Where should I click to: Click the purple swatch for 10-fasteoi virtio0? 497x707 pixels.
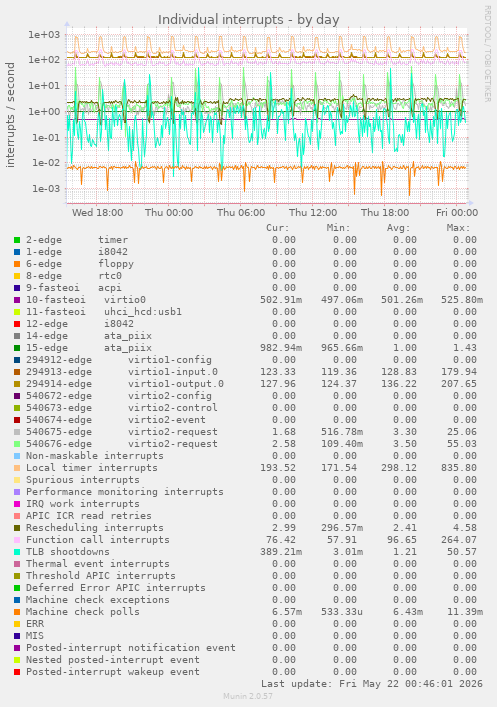[17, 300]
